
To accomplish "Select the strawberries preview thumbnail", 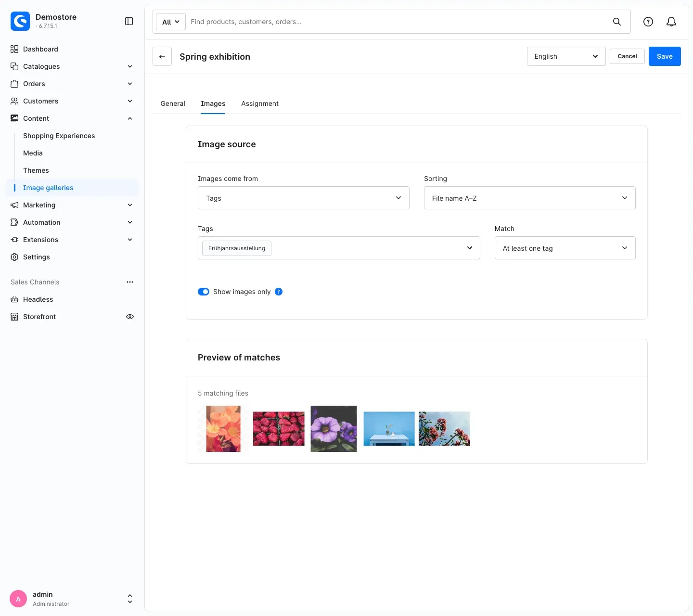I will (279, 429).
